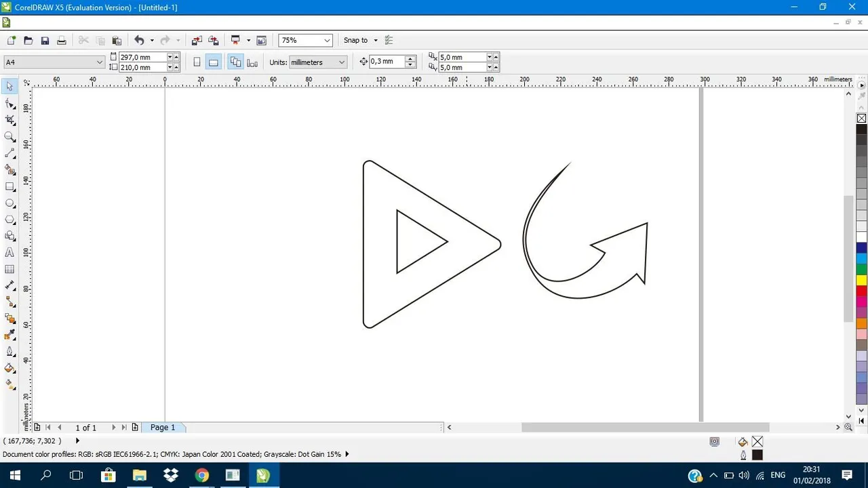Open the application launcher dropdown arrow
Screen dimensions: 868x488
(248, 41)
